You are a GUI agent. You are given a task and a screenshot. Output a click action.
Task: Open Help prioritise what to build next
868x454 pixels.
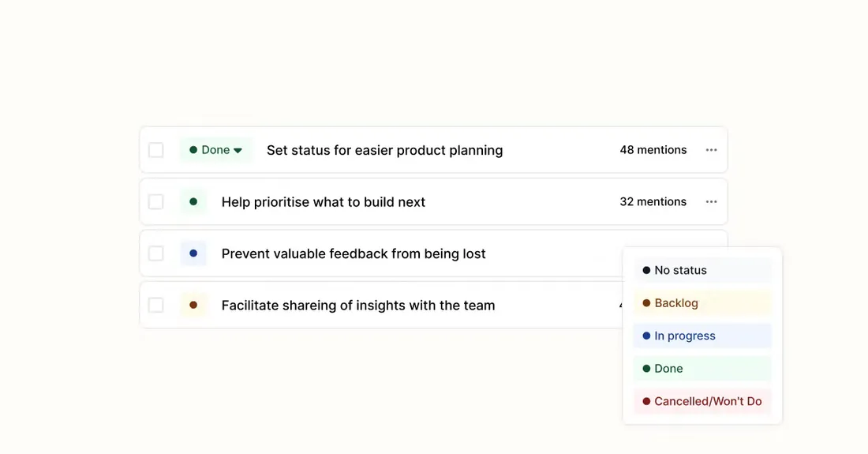(324, 202)
